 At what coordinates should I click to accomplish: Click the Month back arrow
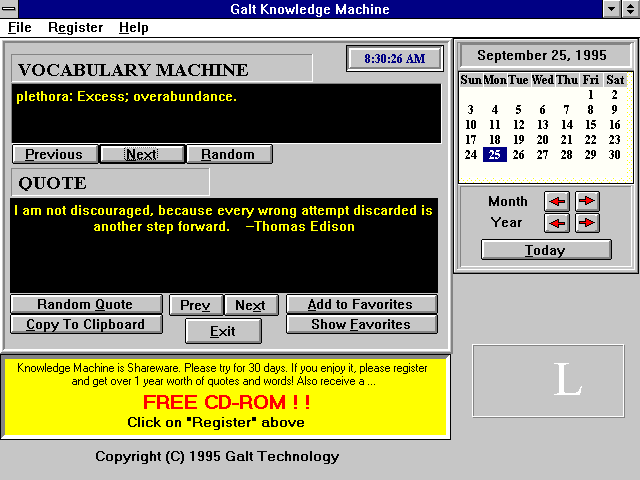(x=556, y=201)
